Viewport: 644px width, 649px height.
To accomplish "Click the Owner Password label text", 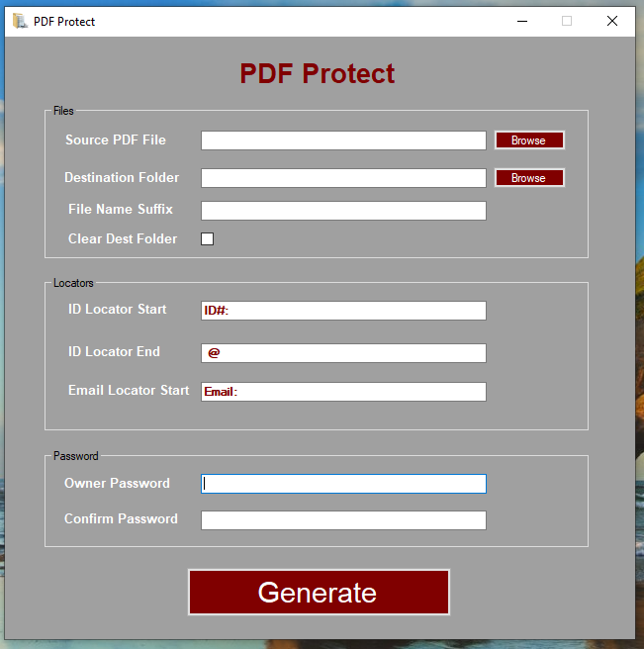I will pyautogui.click(x=117, y=484).
